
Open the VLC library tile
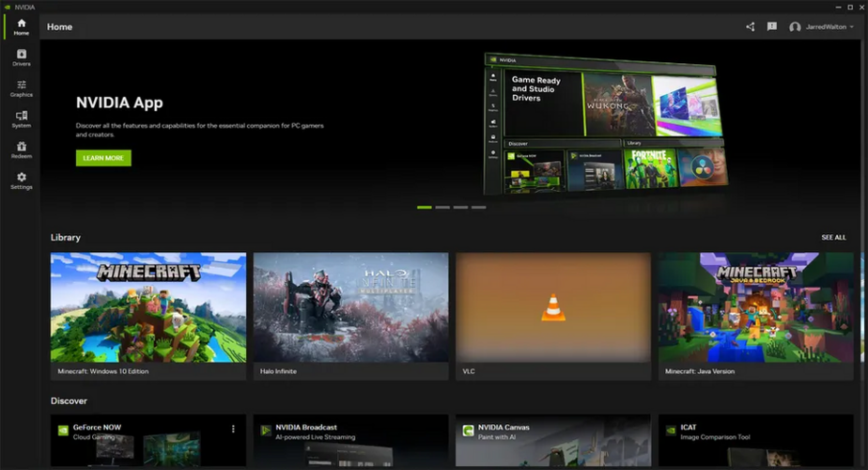553,316
